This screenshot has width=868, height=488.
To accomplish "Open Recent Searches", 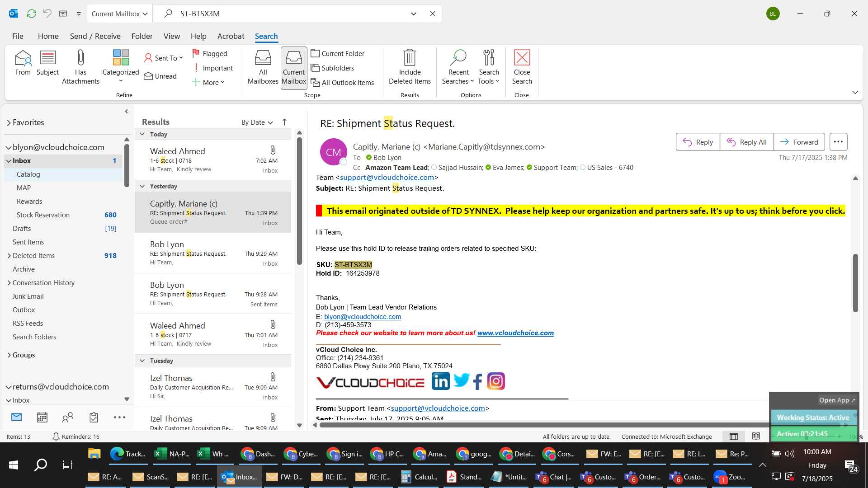I will [458, 67].
